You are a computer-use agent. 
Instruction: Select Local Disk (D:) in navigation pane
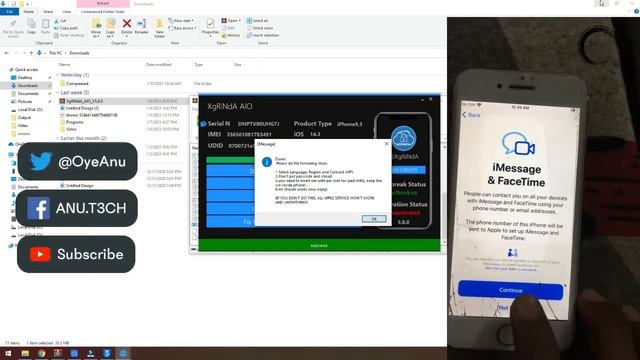30,110
